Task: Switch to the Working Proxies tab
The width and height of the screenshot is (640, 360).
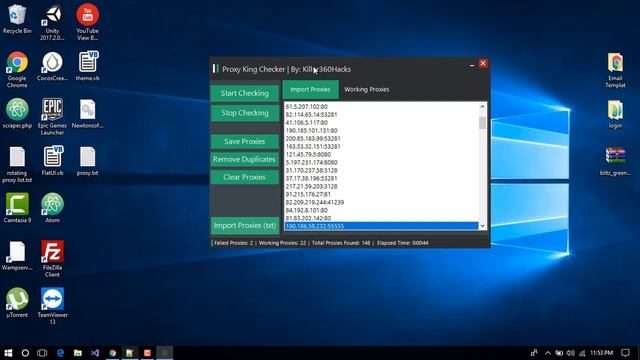Action: [367, 89]
